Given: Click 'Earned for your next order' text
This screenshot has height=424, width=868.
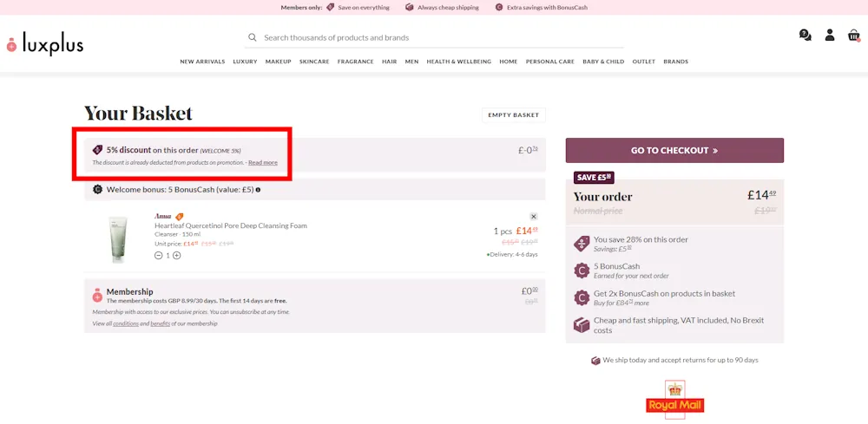Looking at the screenshot, I should point(631,276).
